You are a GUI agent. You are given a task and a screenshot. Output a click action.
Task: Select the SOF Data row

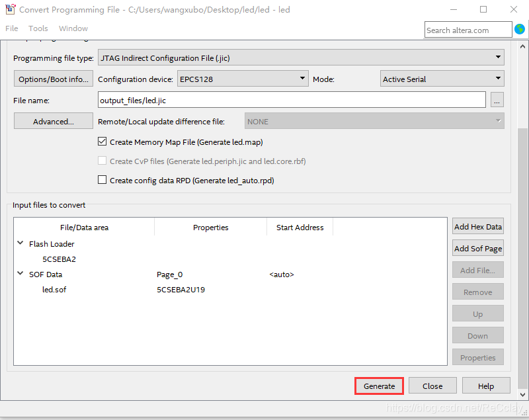click(x=46, y=274)
